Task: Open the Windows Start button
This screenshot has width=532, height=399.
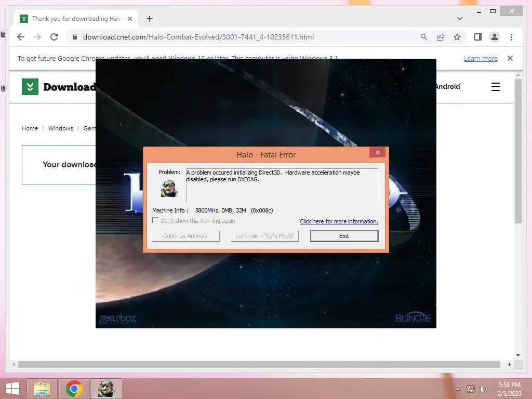Action: point(12,389)
